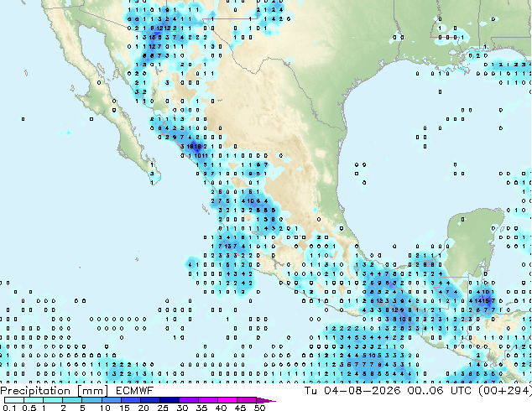Select the 0.5–1 mm legend color swatch
This screenshot has height=411, width=532.
34,400
